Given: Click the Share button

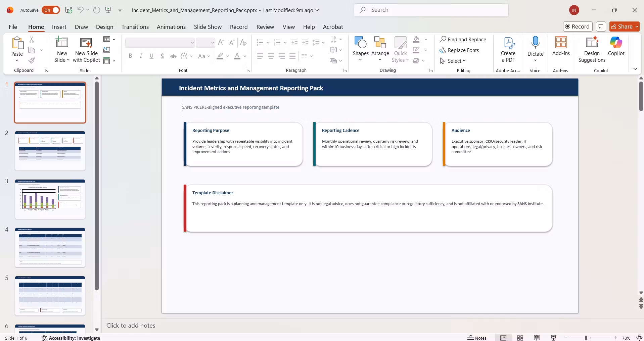Looking at the screenshot, I should coord(625,27).
